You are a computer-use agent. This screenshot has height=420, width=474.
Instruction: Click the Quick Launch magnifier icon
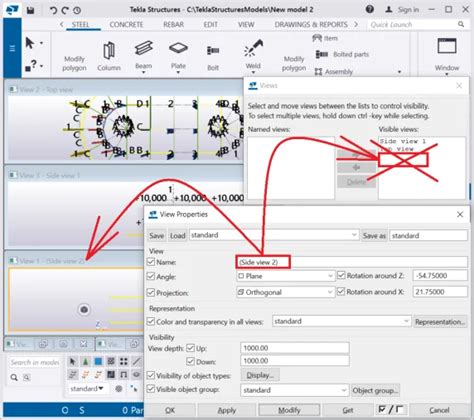click(x=461, y=24)
